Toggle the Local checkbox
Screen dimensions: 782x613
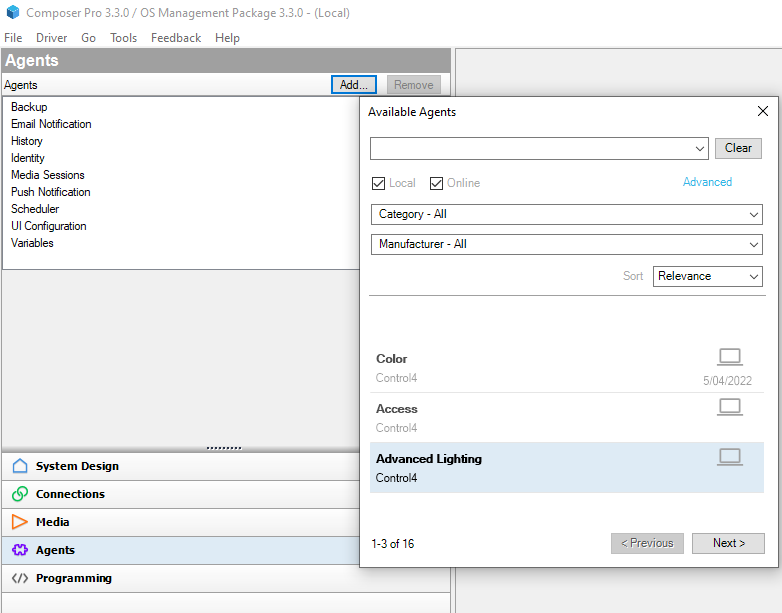(379, 184)
